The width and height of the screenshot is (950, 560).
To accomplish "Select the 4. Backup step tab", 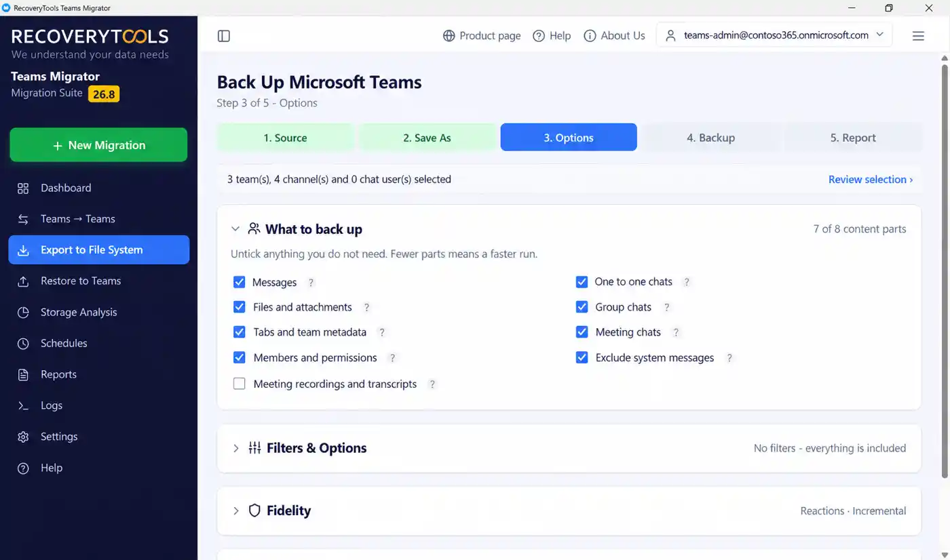I will click(710, 138).
